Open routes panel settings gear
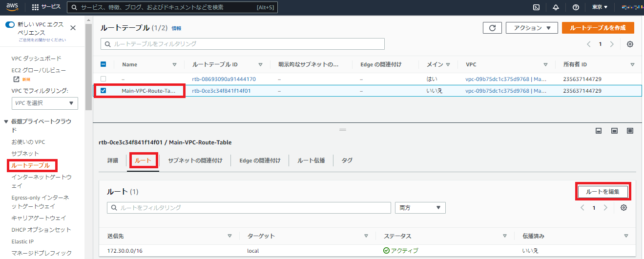Viewport: 644px width, 259px height. (623, 208)
